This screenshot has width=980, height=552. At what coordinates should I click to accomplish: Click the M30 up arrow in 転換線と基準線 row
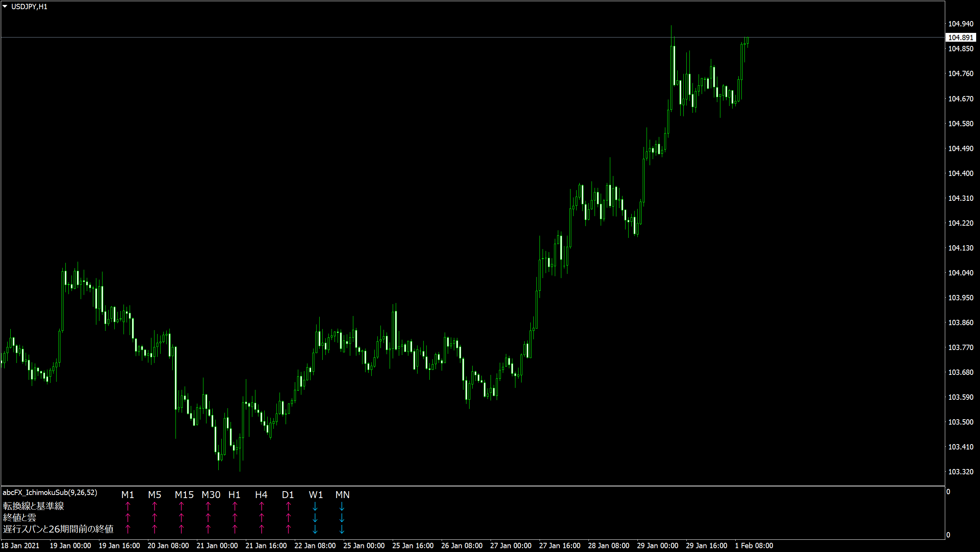(x=208, y=506)
